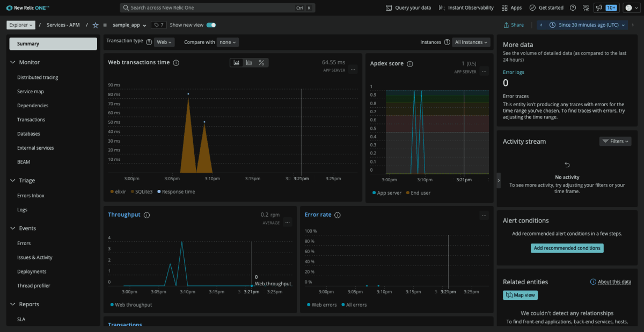The image size is (644, 332).
Task: Open Throughput info icon
Action: (x=147, y=215)
